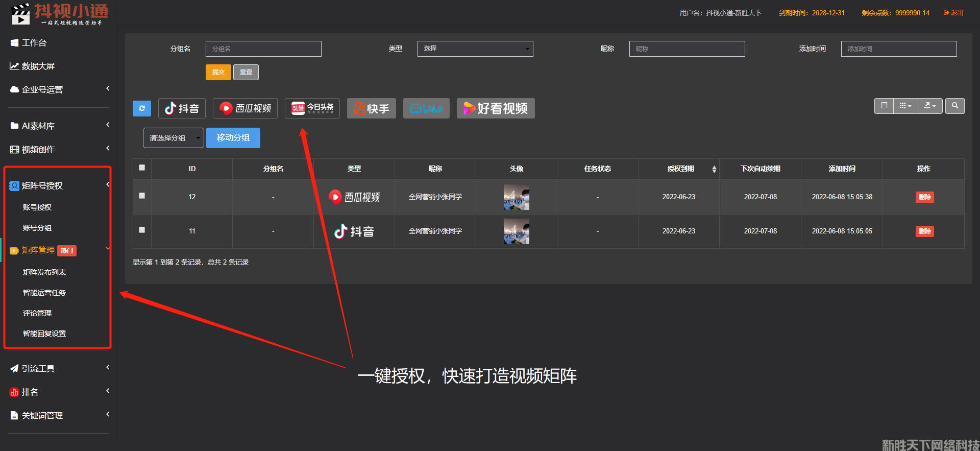Click the 重置 button
The height and width of the screenshot is (451, 980).
246,72
